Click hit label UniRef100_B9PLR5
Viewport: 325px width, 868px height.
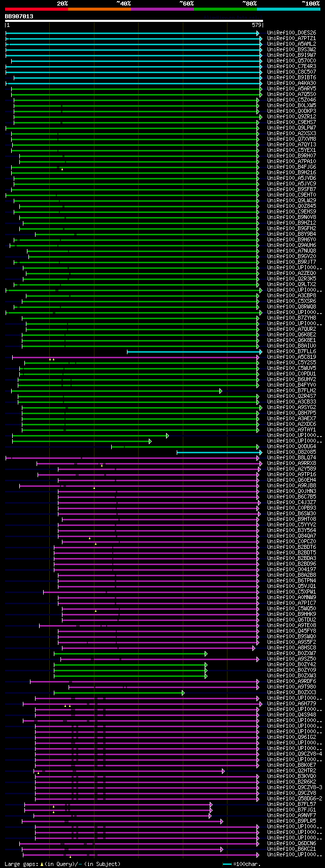click(291, 821)
